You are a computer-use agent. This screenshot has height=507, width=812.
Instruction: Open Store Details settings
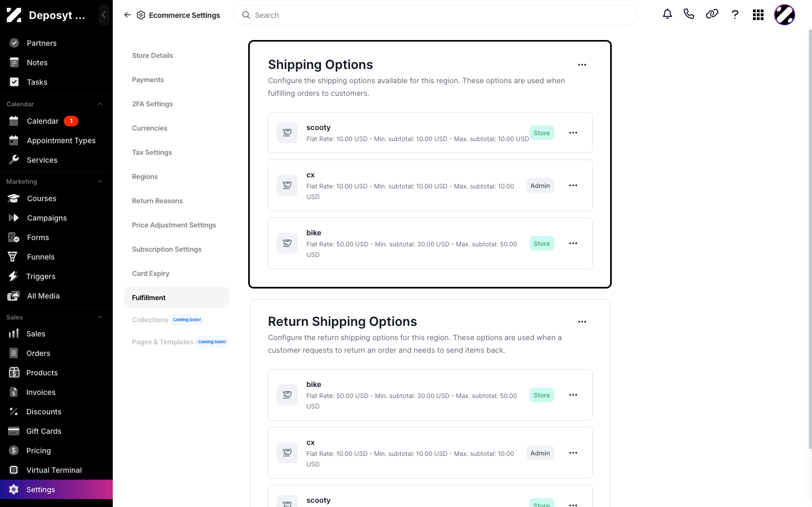(152, 55)
